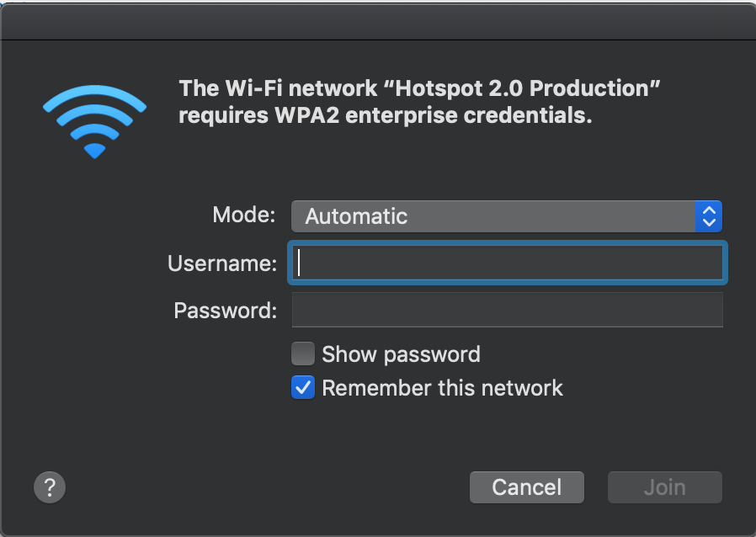Open help via the question mark button
Screen dimensions: 756x537
click(x=50, y=487)
